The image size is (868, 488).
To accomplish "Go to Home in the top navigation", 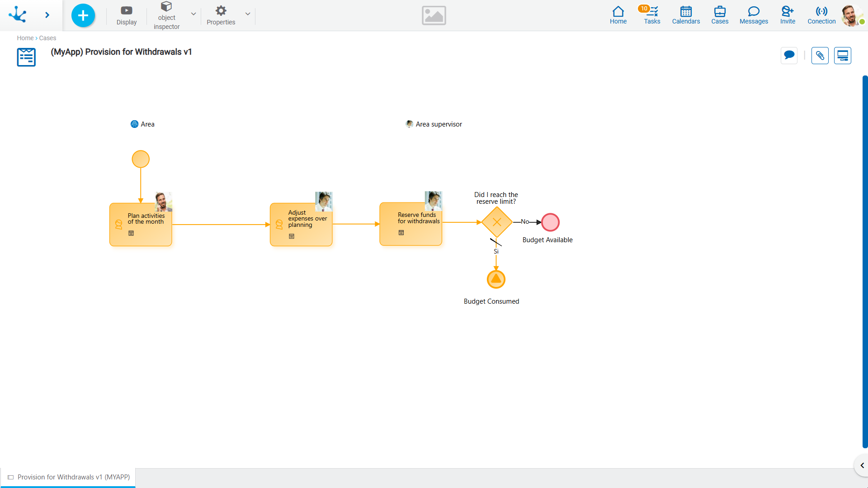I will tap(618, 15).
